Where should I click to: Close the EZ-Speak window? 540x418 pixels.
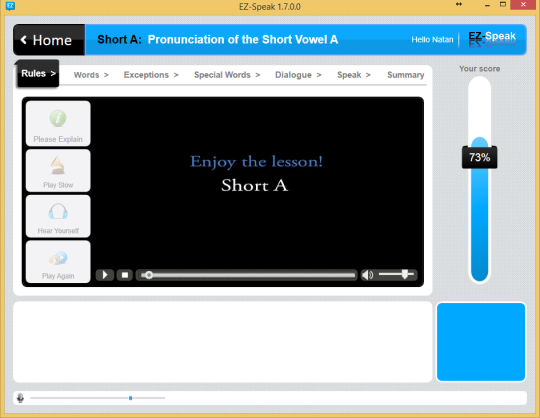[523, 4]
